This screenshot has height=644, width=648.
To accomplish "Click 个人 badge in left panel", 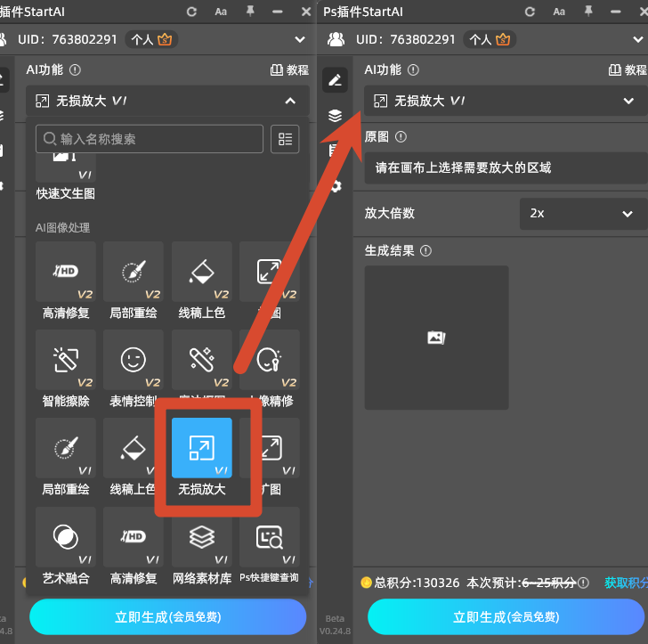I will click(151, 39).
